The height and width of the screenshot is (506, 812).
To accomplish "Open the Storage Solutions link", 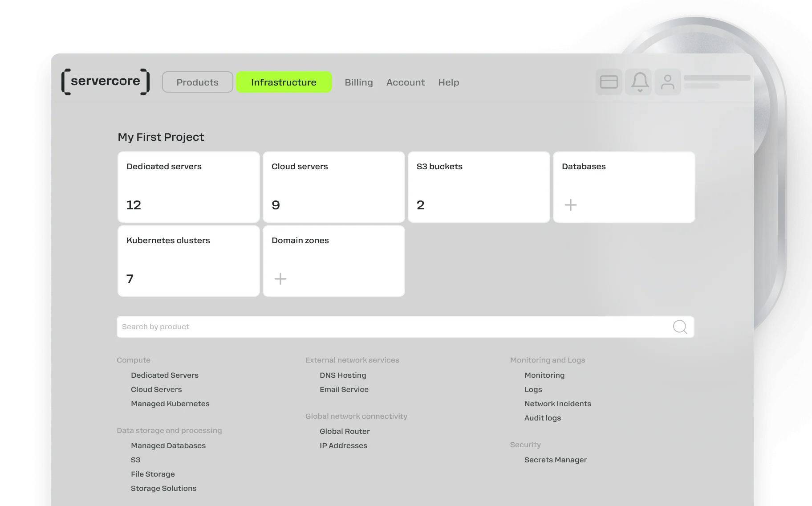I will pyautogui.click(x=163, y=488).
